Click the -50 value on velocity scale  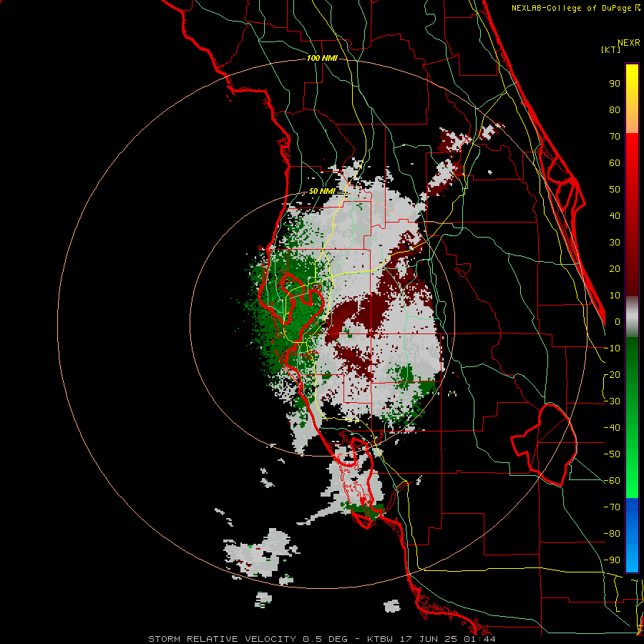pos(612,454)
